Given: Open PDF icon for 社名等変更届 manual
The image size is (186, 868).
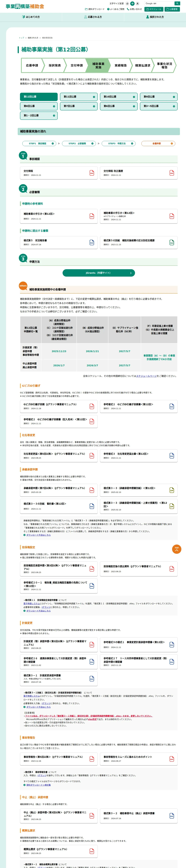Looking at the screenshot, I should click(92, 456).
